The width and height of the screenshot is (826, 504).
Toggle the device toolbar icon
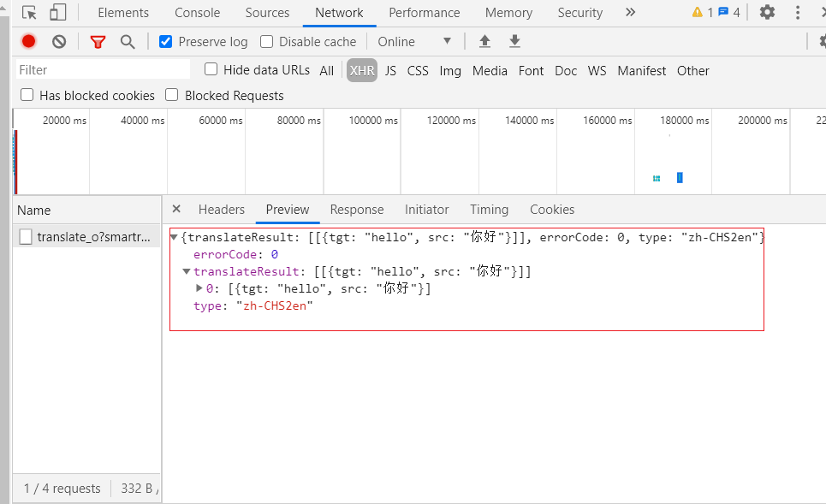click(58, 13)
